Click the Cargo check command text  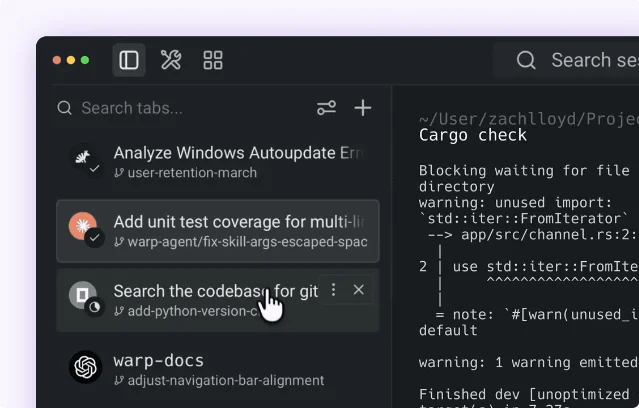(473, 135)
